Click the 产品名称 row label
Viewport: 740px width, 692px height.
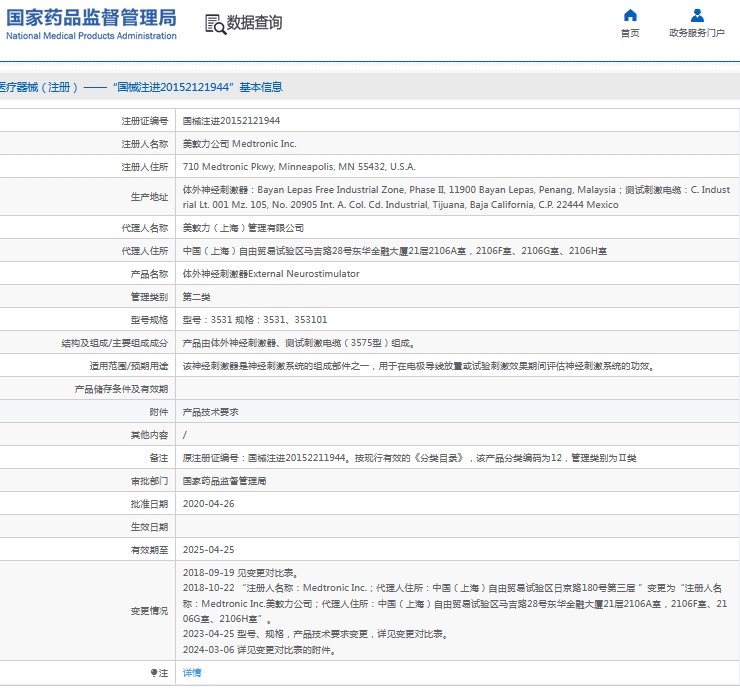149,274
